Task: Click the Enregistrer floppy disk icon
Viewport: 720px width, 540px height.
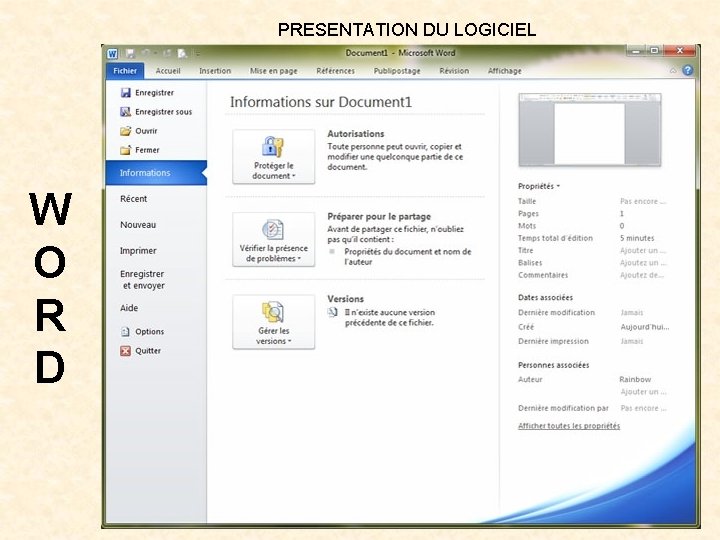Action: tap(125, 93)
